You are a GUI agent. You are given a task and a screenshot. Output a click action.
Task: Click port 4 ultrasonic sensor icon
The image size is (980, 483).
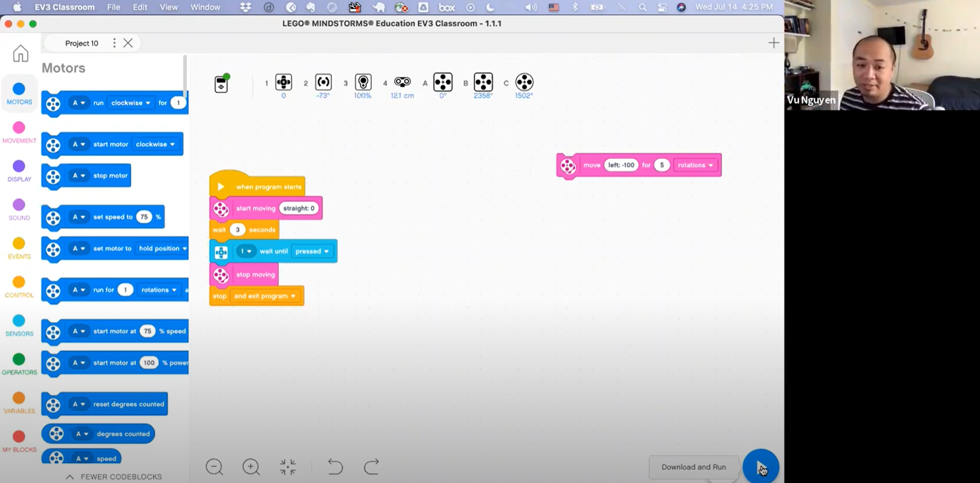(402, 82)
